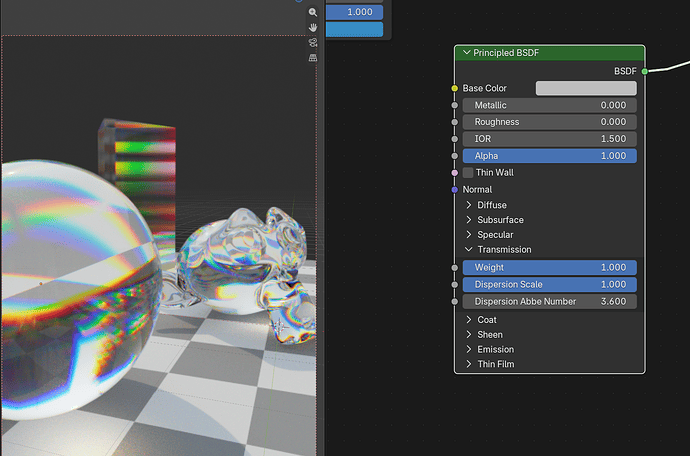
Task: Click the BSDF output label
Action: point(625,71)
